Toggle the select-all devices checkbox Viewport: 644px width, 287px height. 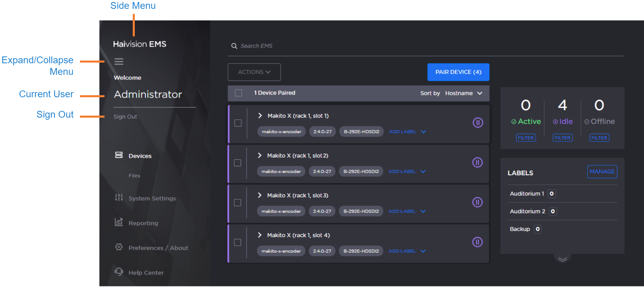239,93
